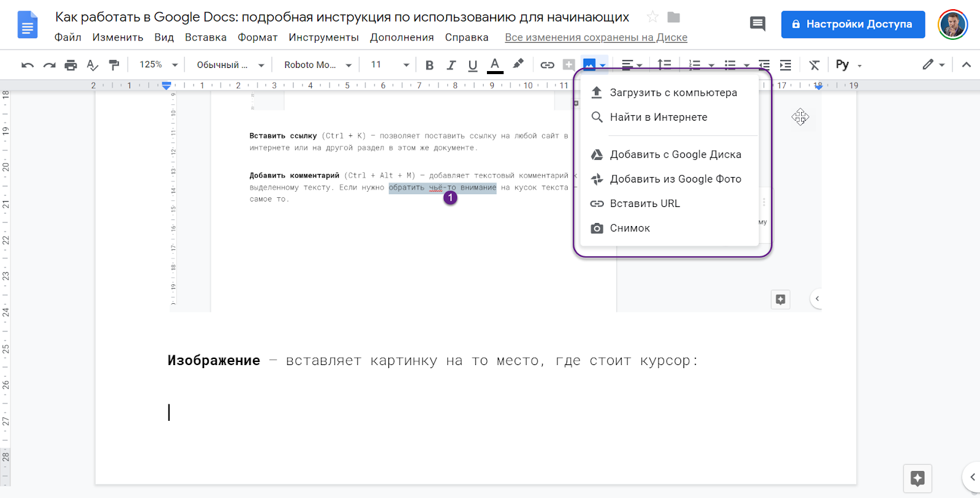Click 'Все изменения сохранены на Диске' link
The image size is (980, 498).
click(x=596, y=37)
